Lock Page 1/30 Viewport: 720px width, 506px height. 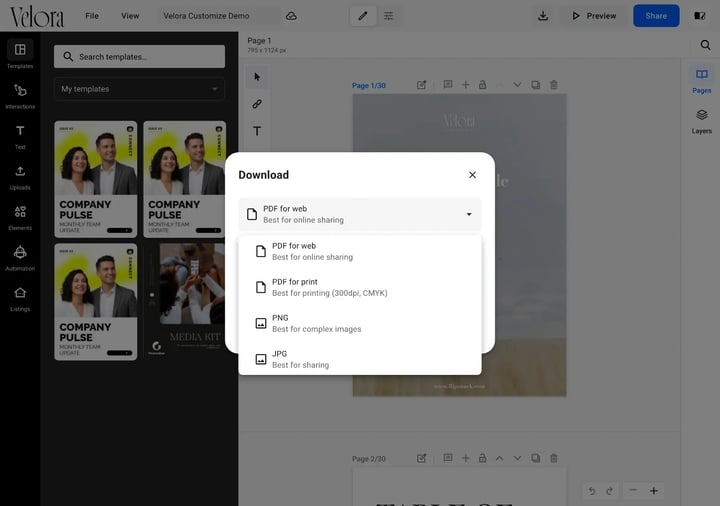tap(483, 85)
